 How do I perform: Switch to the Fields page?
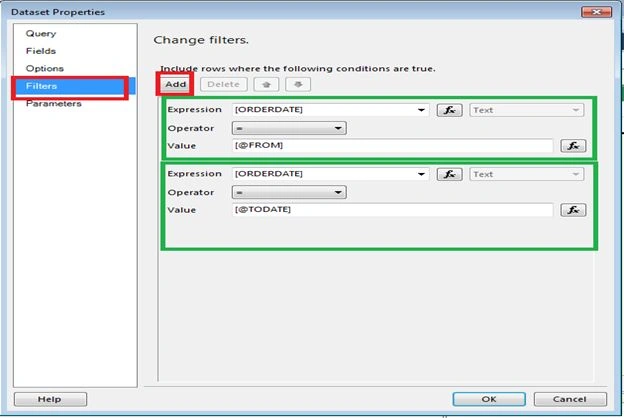point(41,51)
